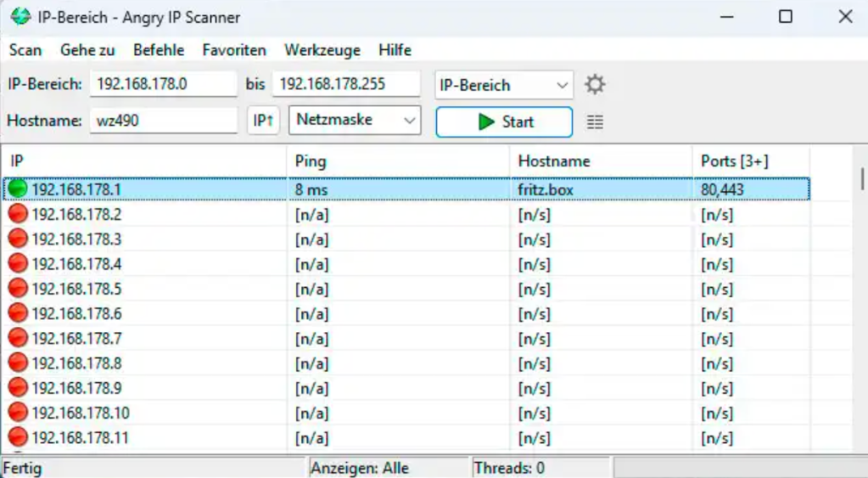Expand the Netzmaske dropdown
This screenshot has width=868, height=478.
click(x=355, y=121)
